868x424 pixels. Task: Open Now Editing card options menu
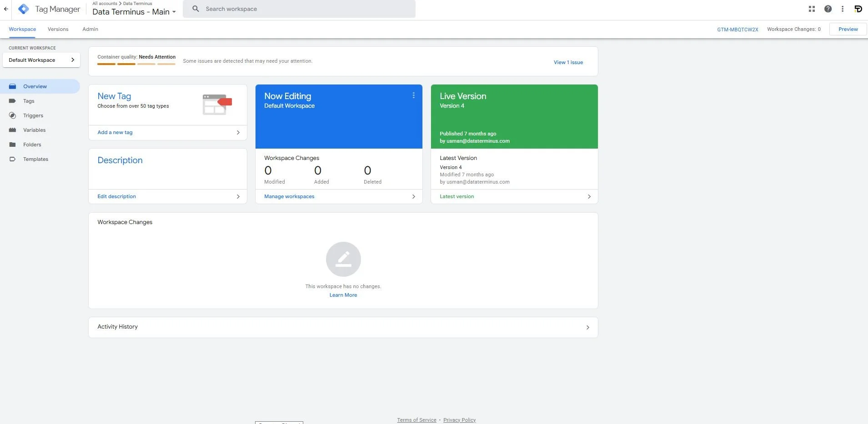click(413, 95)
